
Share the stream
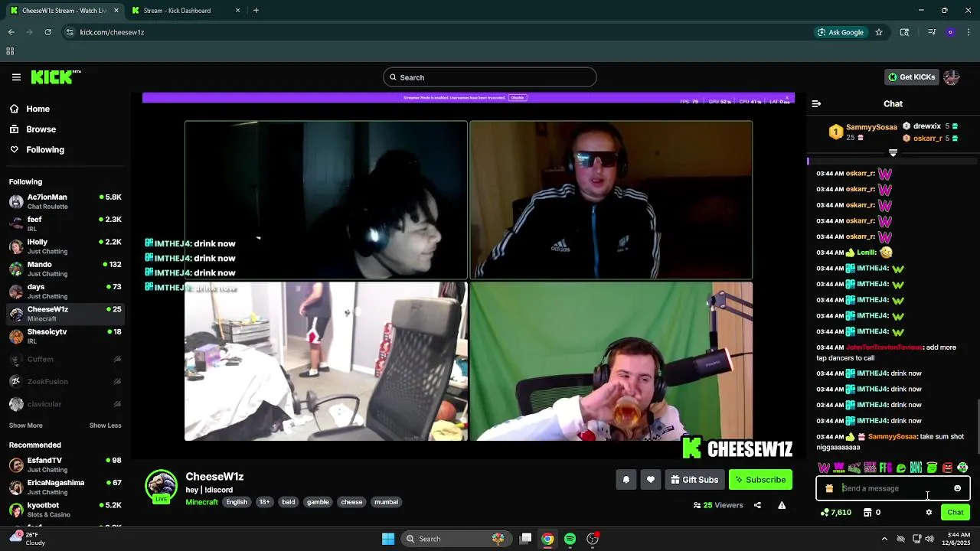point(757,505)
